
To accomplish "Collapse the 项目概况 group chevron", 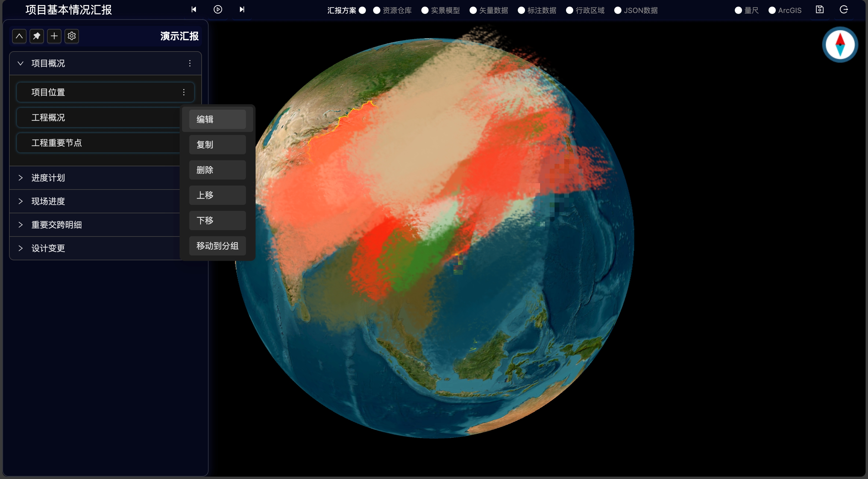I will click(20, 63).
